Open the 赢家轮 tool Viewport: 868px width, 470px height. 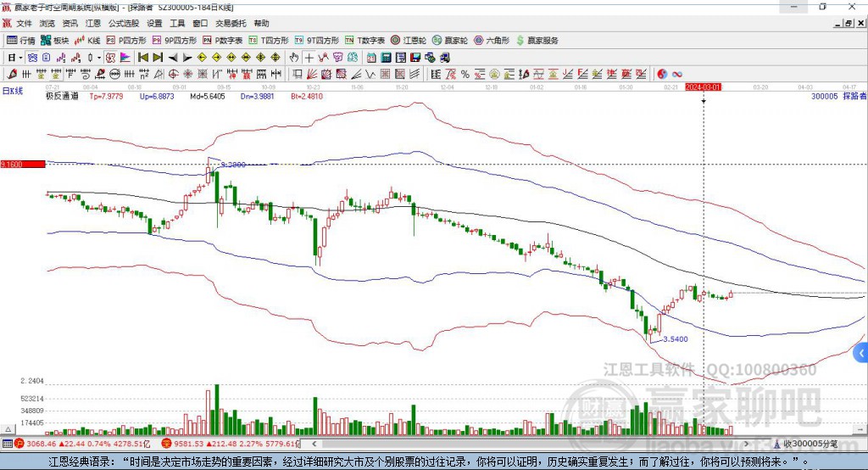point(450,41)
